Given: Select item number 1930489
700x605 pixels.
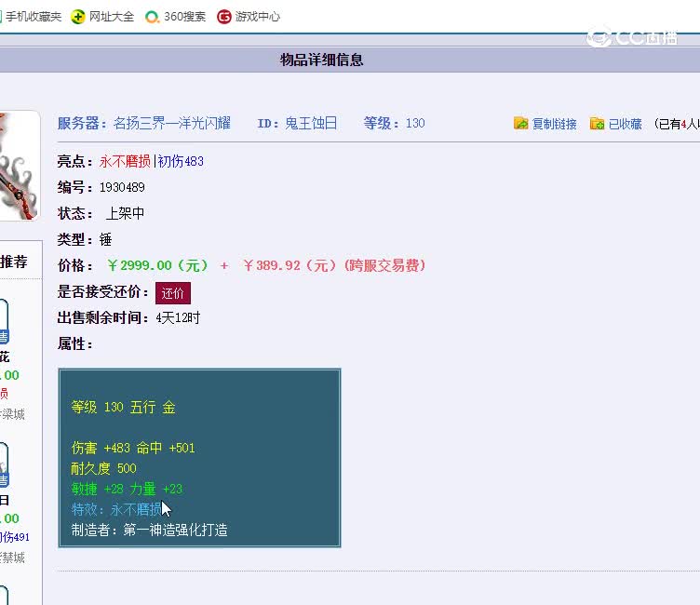Looking at the screenshot, I should point(122,187).
